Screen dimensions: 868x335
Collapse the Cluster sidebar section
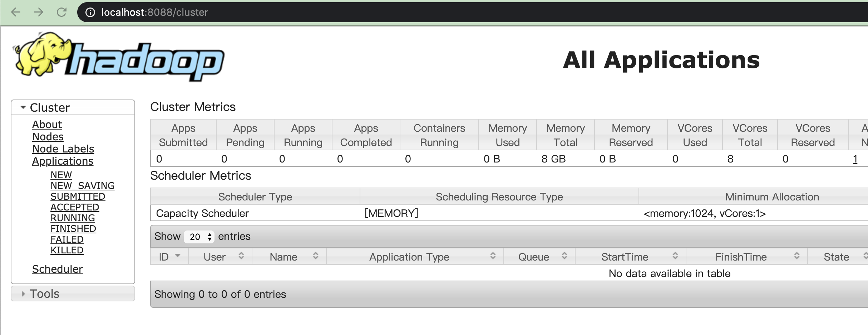24,107
